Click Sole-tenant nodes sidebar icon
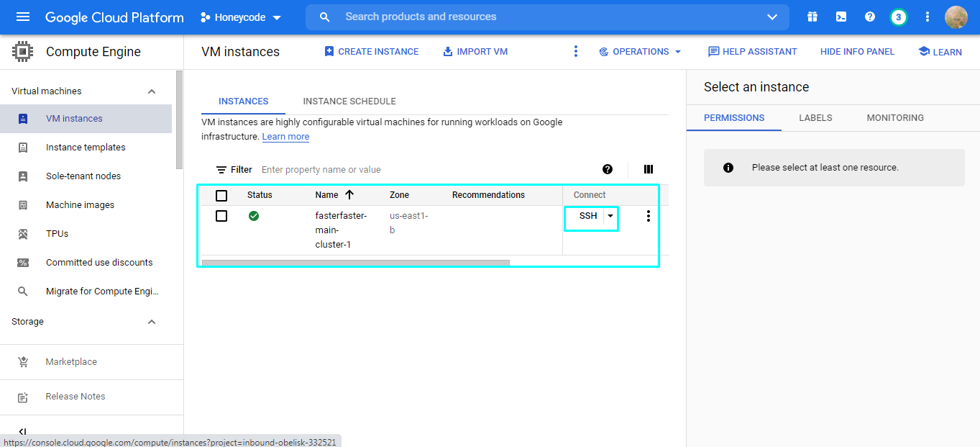This screenshot has height=447, width=980. pyautogui.click(x=23, y=176)
